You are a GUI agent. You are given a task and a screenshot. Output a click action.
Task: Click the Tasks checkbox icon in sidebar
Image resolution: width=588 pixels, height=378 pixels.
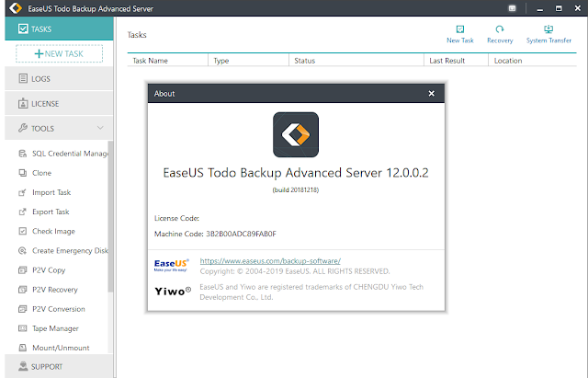point(23,29)
